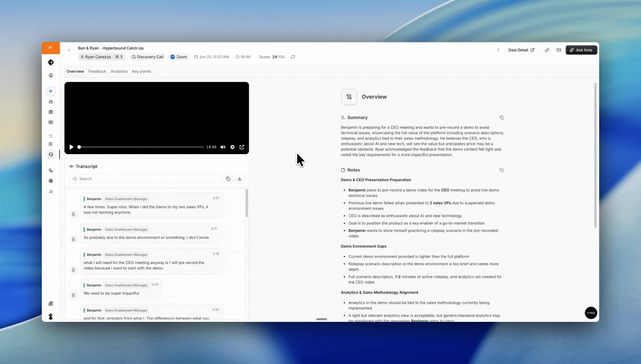The width and height of the screenshot is (641, 364).
Task: Focus the transcript Search field
Action: (x=145, y=179)
